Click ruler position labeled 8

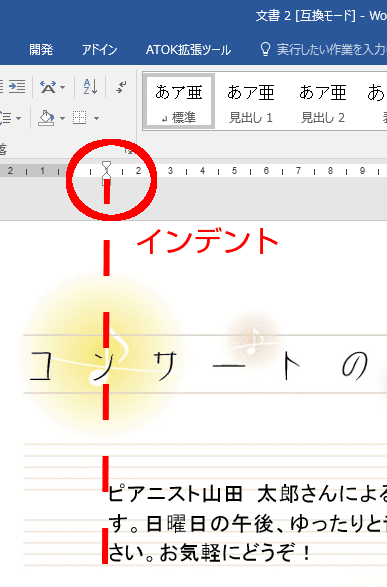pyautogui.click(x=330, y=171)
